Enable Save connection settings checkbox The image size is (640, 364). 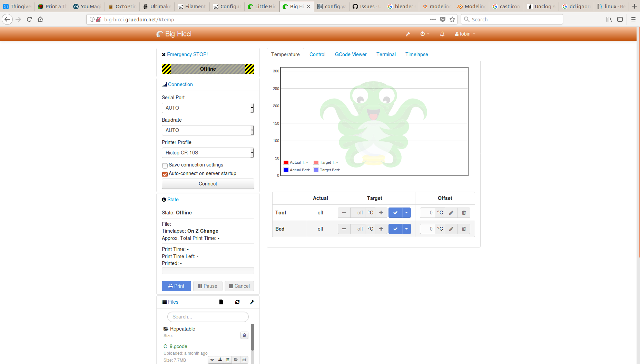pyautogui.click(x=165, y=165)
